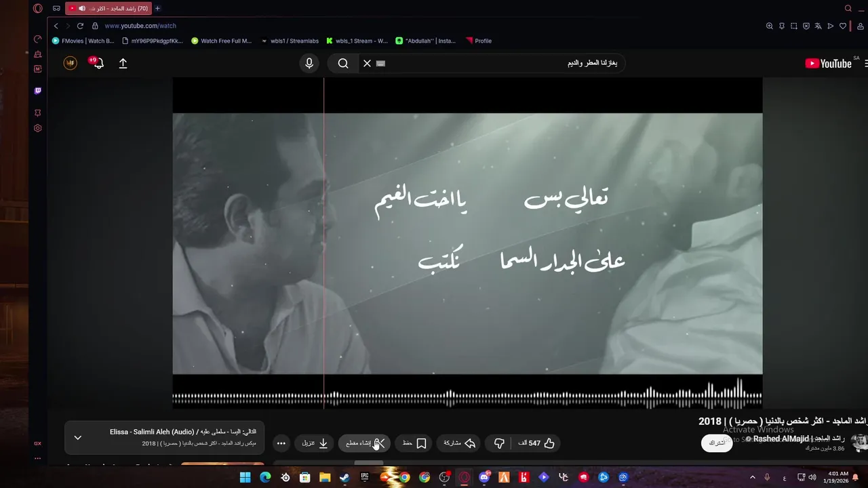Image resolution: width=868 pixels, height=488 pixels.
Task: Open wbls1 / Streamlabs bookmark
Action: pyautogui.click(x=290, y=41)
